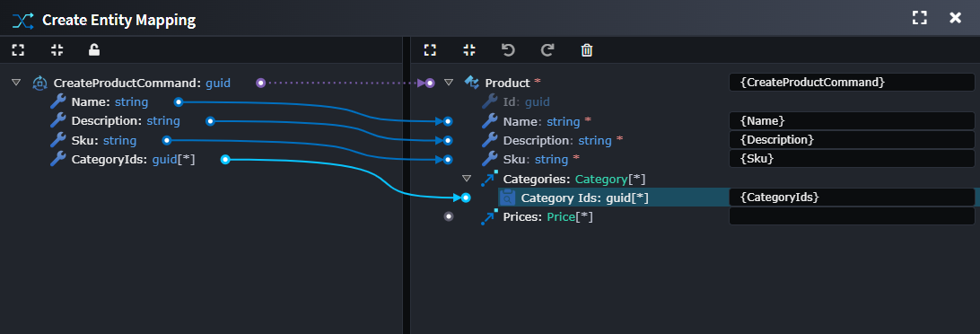This screenshot has height=334, width=980.
Task: Click the Category Ids key icon
Action: (508, 198)
